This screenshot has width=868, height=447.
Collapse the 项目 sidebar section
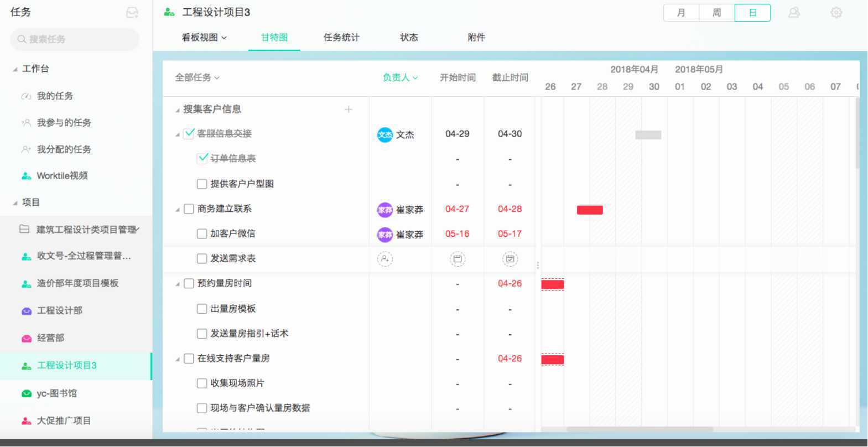point(15,203)
